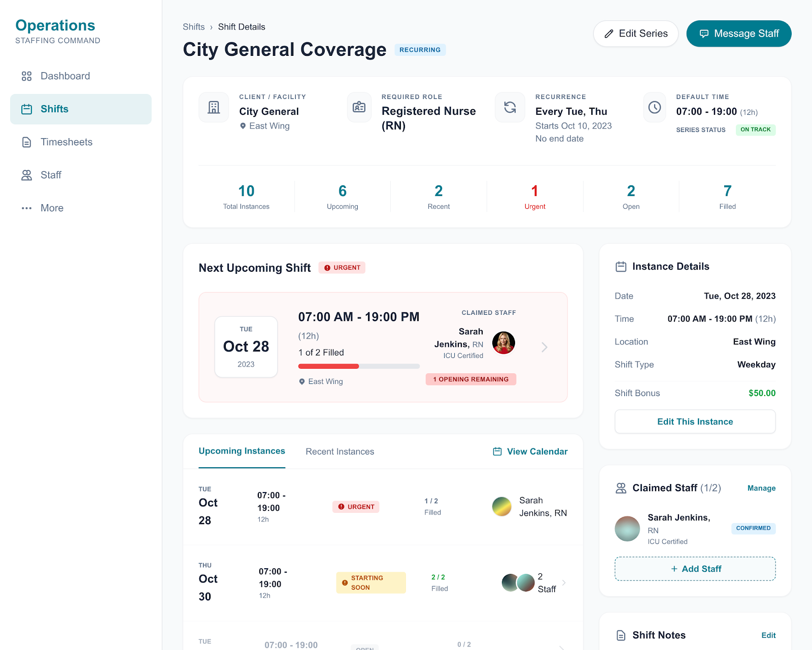The width and height of the screenshot is (812, 650).
Task: Switch to the Recent Instances tab
Action: click(340, 451)
